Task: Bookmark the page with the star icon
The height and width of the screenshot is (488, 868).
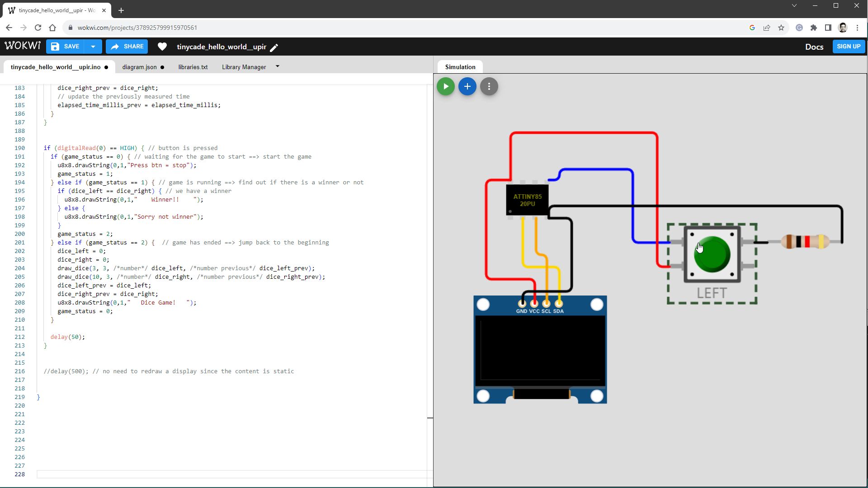Action: (781, 28)
